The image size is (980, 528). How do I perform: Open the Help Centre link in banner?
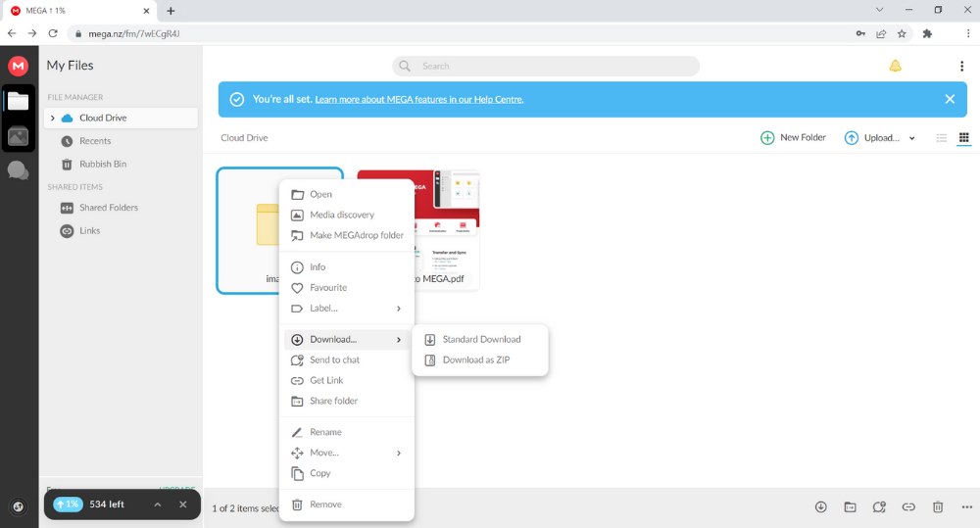419,99
